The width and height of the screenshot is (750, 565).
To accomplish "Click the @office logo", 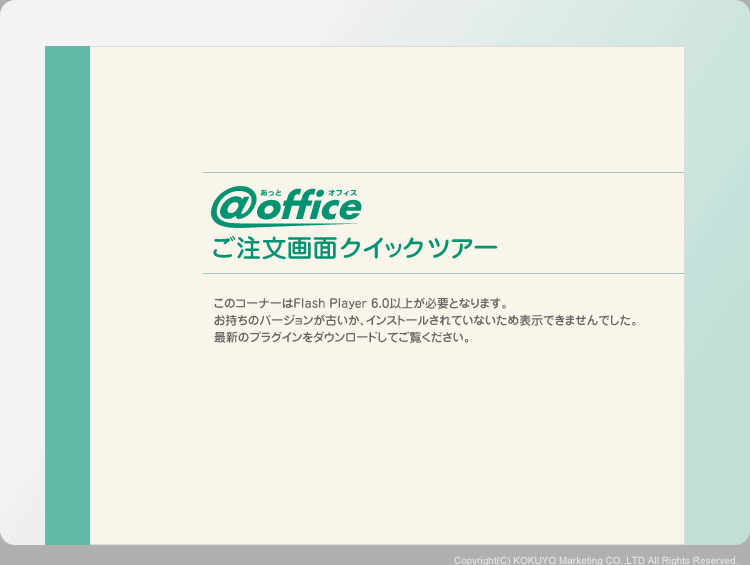I will (286, 207).
